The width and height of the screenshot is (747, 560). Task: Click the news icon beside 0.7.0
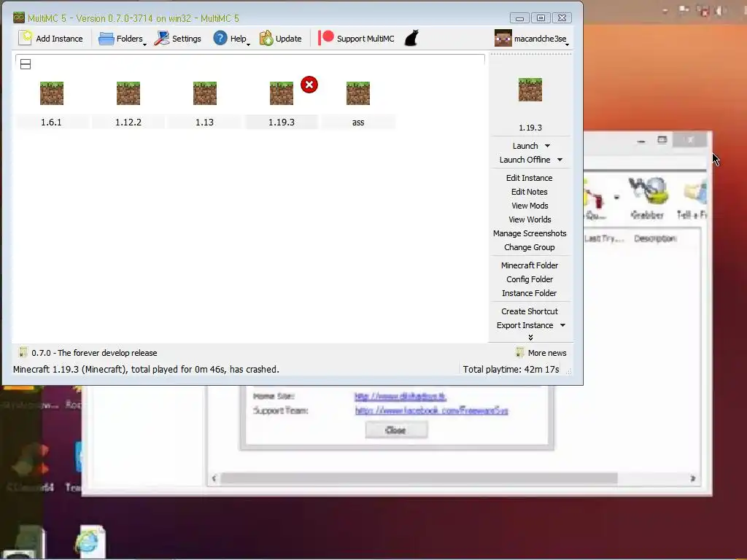pyautogui.click(x=23, y=352)
